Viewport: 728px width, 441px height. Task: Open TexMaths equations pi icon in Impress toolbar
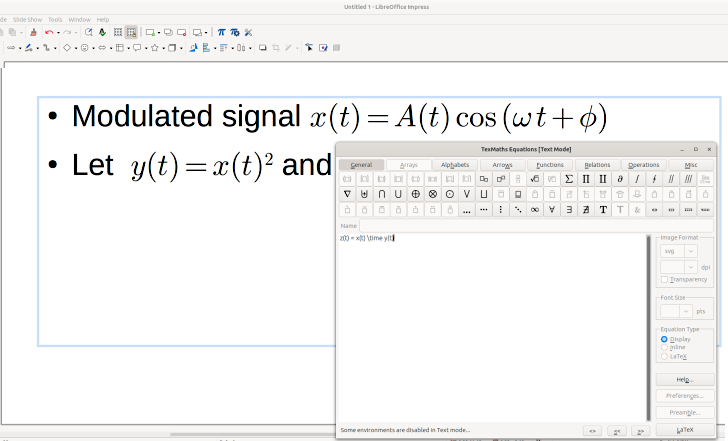coord(221,32)
